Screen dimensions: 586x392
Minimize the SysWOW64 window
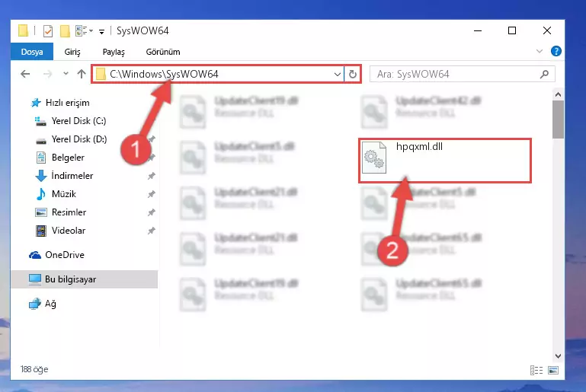point(478,30)
